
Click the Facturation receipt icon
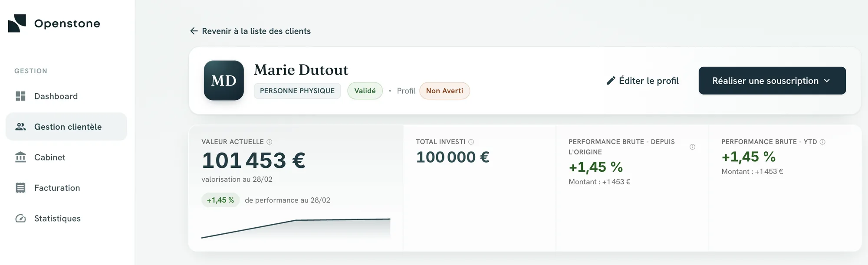tap(20, 188)
